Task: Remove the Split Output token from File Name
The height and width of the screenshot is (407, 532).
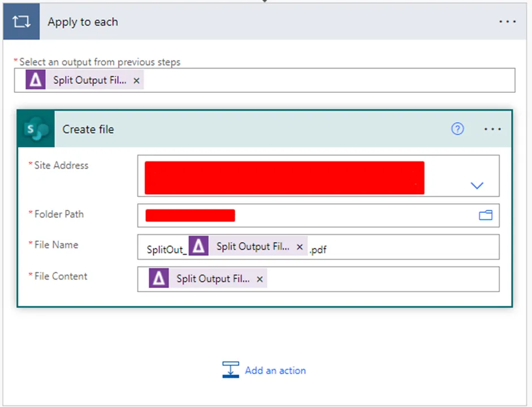Action: [x=300, y=247]
